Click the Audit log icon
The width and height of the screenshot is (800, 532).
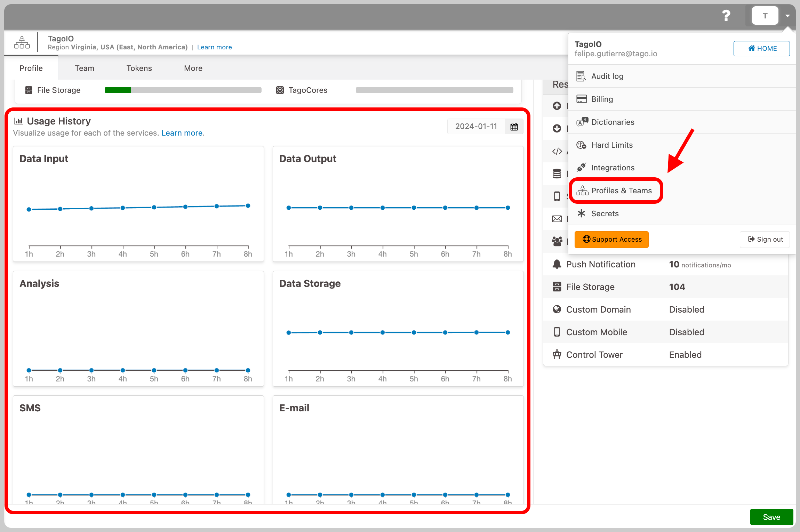581,76
